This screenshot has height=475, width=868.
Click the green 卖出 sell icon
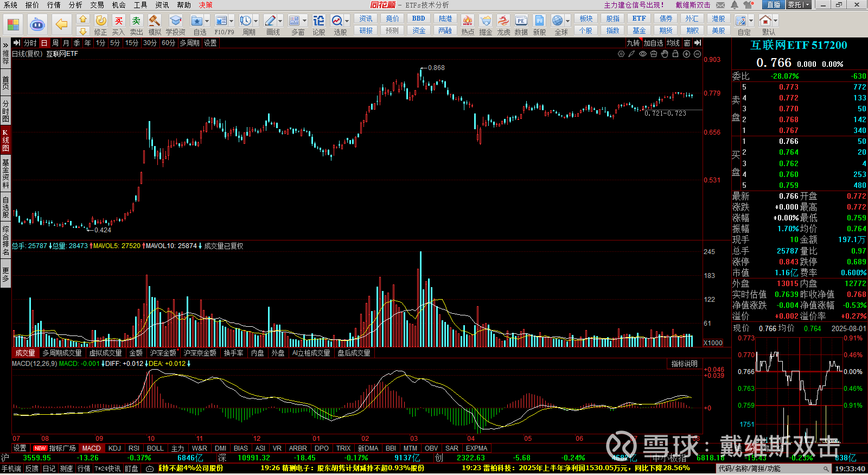point(136,21)
